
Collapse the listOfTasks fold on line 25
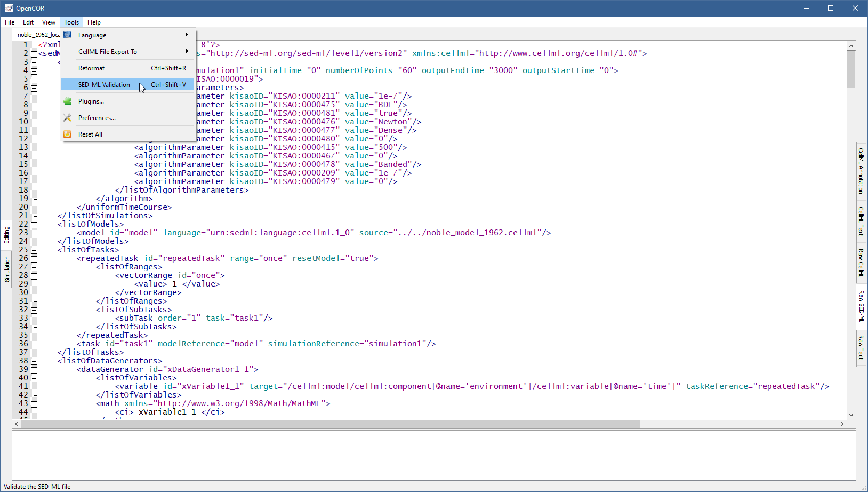[x=34, y=250]
